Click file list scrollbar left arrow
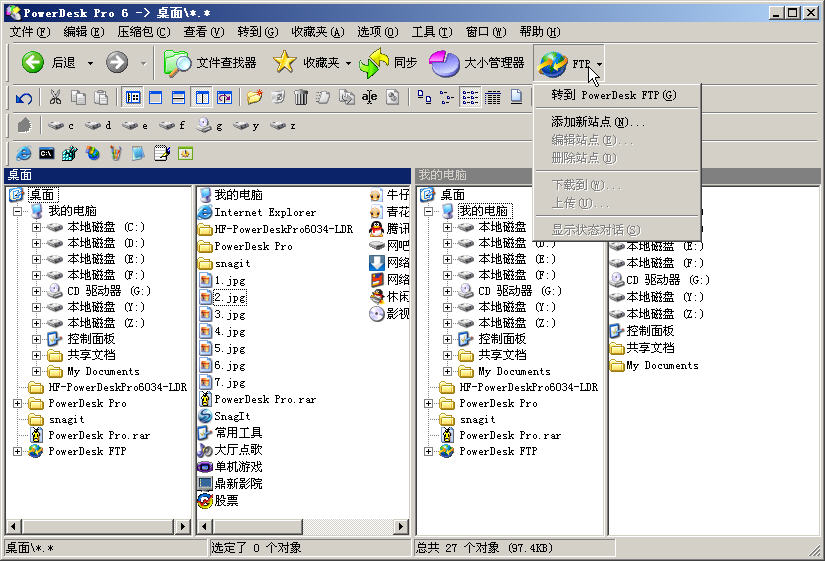This screenshot has height=561, width=825. click(x=205, y=526)
